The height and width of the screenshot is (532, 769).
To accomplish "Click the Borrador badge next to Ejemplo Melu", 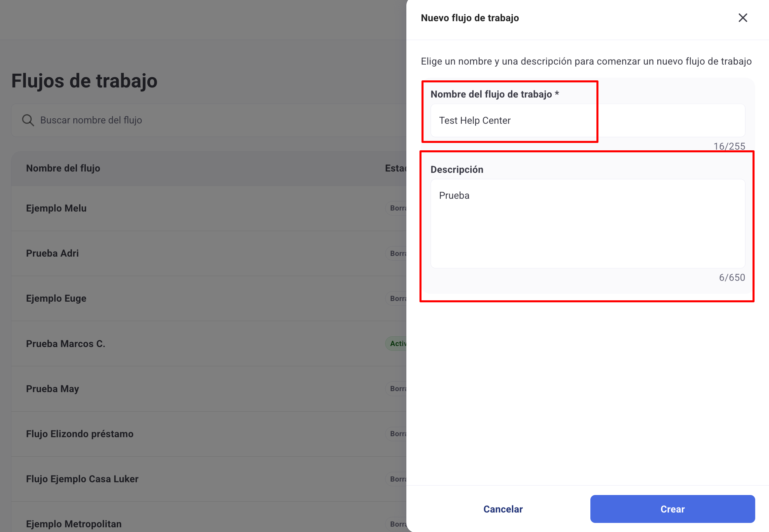I will click(398, 208).
